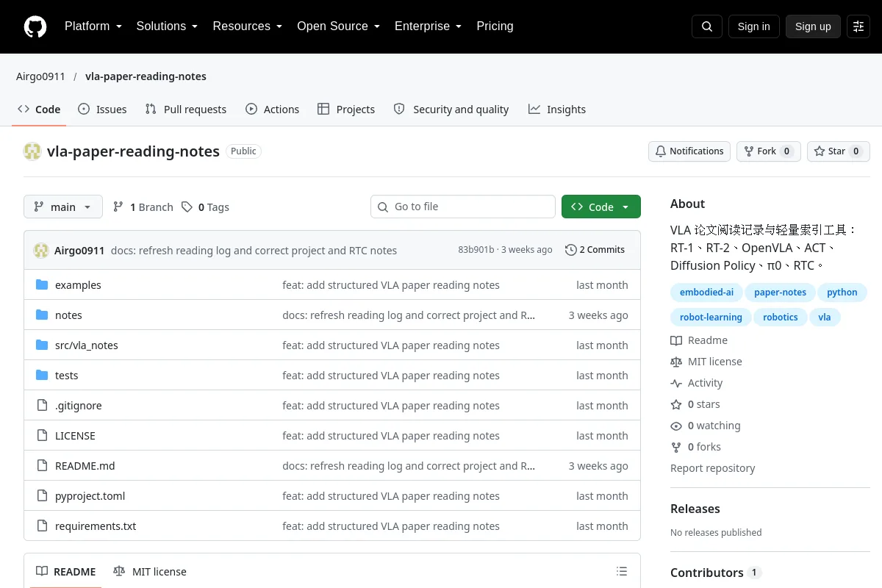Open the Security and quality tab
The image size is (882, 588).
451,110
